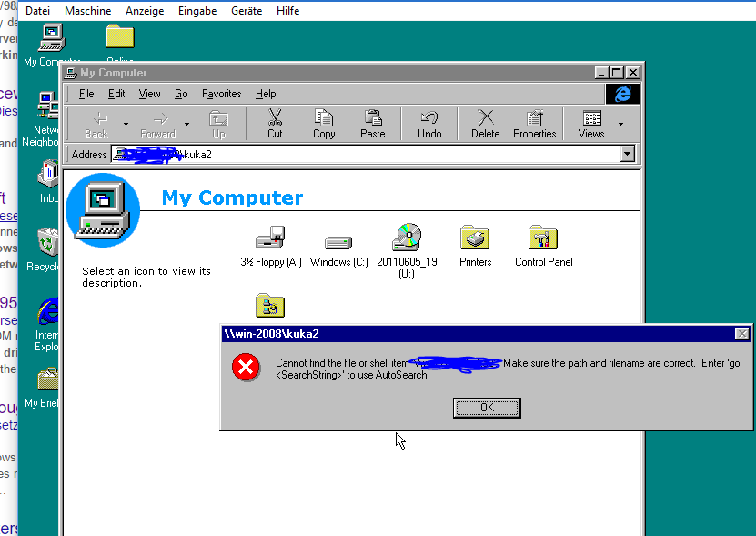Image resolution: width=756 pixels, height=536 pixels.
Task: Open the Favorites menu
Action: coord(221,94)
